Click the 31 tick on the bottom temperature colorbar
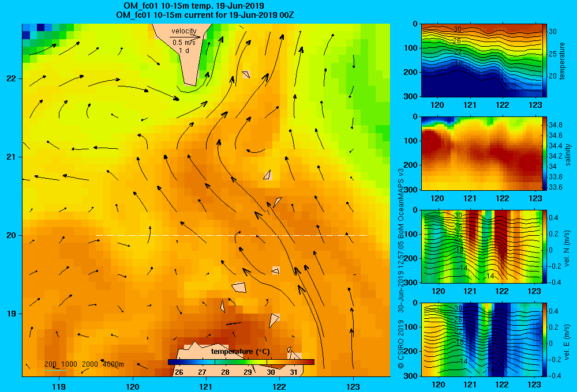This screenshot has height=392, width=577. pos(293,372)
